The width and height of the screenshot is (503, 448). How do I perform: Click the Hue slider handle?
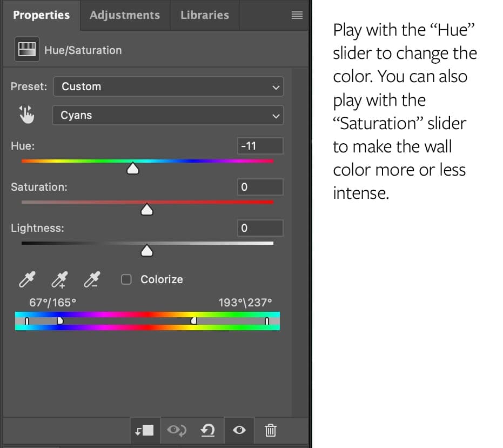[133, 168]
